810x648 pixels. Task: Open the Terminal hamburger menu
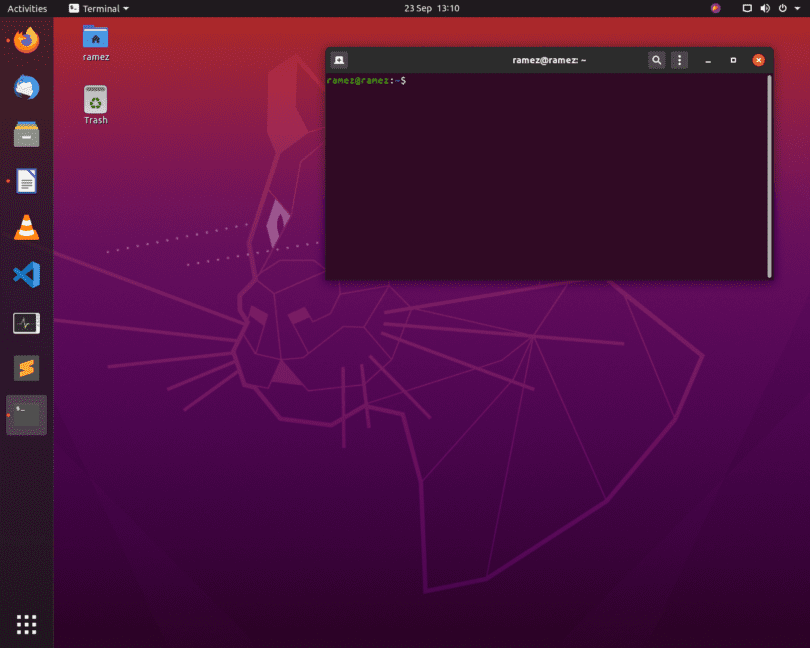pyautogui.click(x=679, y=60)
